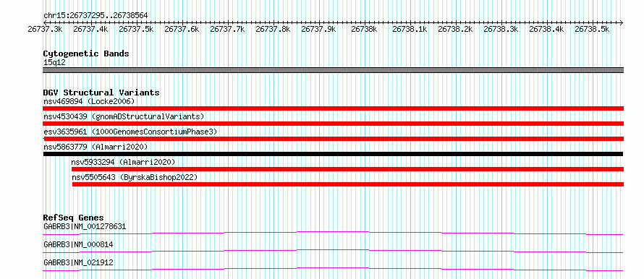Click the 15q12 band label

tap(54, 62)
